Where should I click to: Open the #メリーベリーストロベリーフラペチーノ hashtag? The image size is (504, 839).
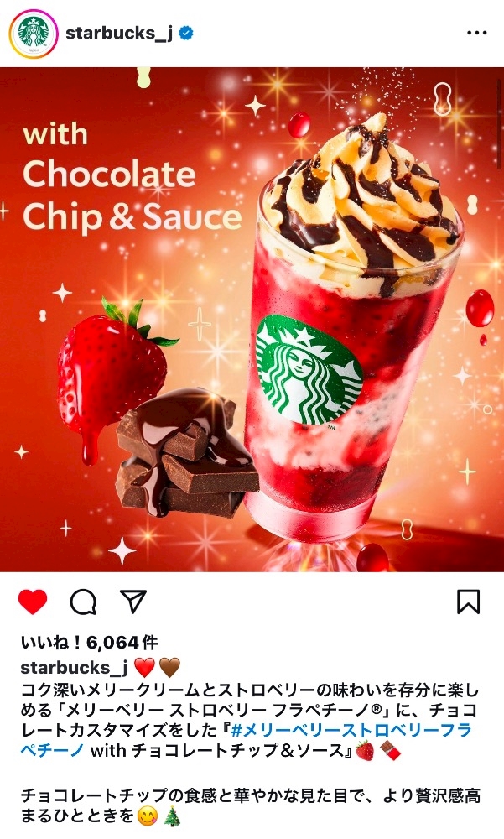[247, 740]
